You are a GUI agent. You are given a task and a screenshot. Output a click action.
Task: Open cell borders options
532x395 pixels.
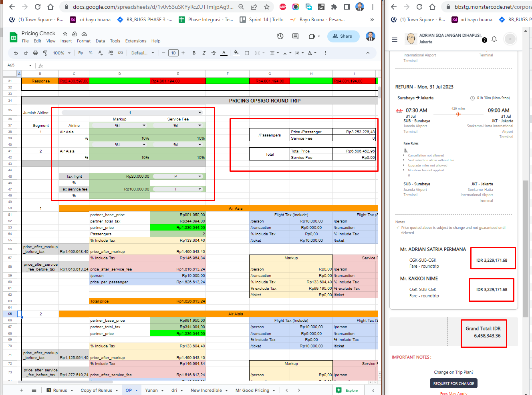tap(247, 53)
